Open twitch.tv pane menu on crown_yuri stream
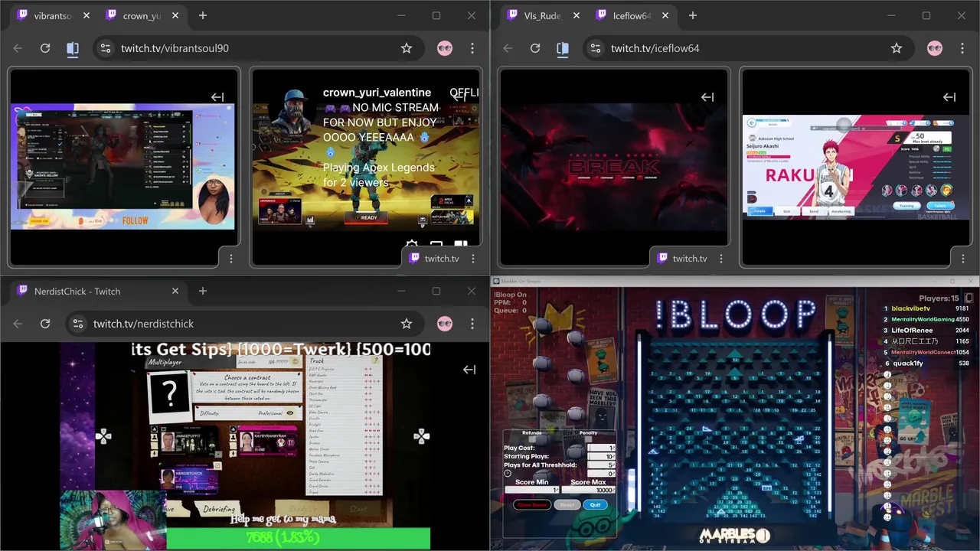 point(473,259)
